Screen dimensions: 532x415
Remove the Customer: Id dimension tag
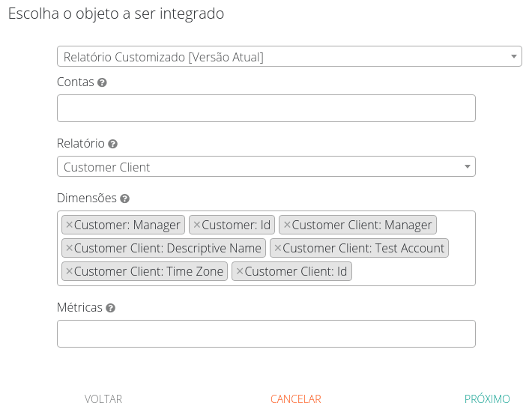pos(197,225)
